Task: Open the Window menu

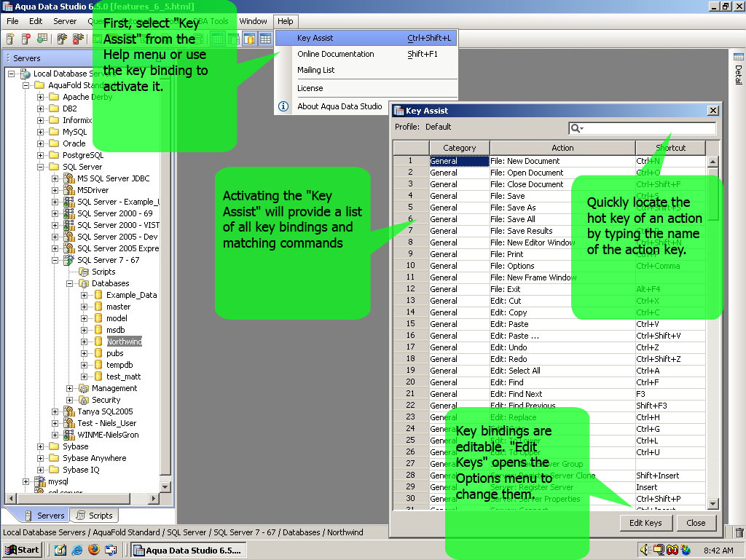Action: click(x=253, y=21)
